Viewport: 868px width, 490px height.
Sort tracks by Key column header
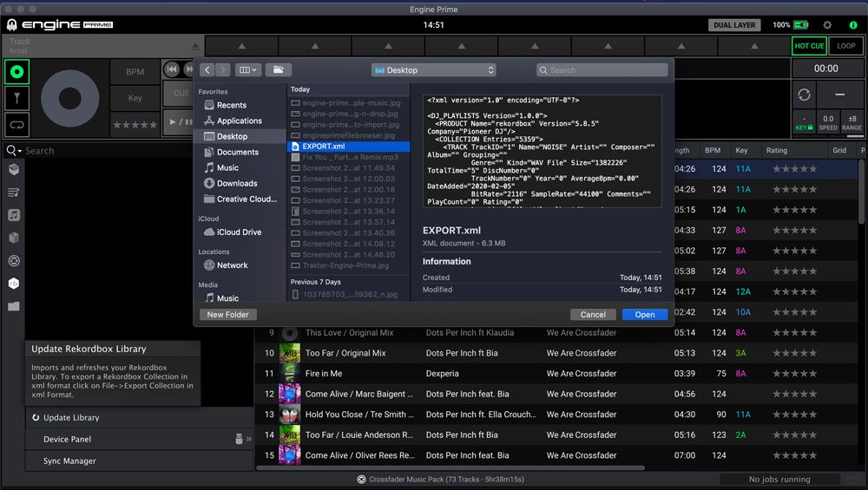pos(741,150)
